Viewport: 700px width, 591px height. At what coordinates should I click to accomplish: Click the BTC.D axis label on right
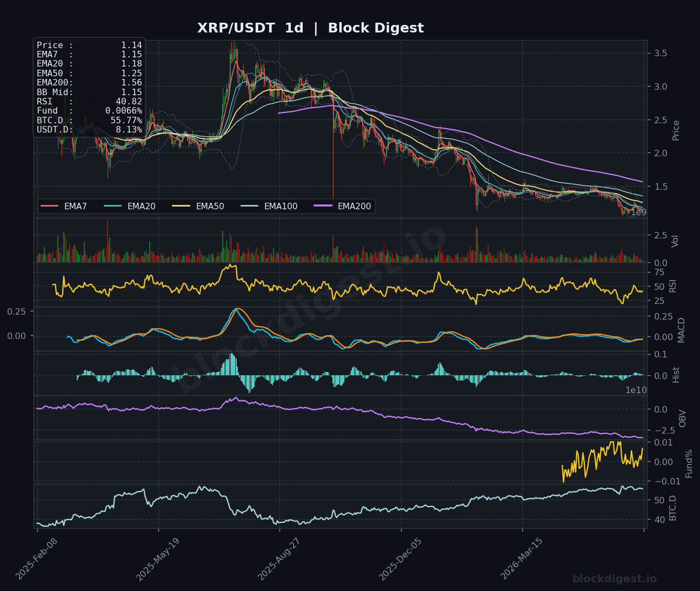pos(673,507)
